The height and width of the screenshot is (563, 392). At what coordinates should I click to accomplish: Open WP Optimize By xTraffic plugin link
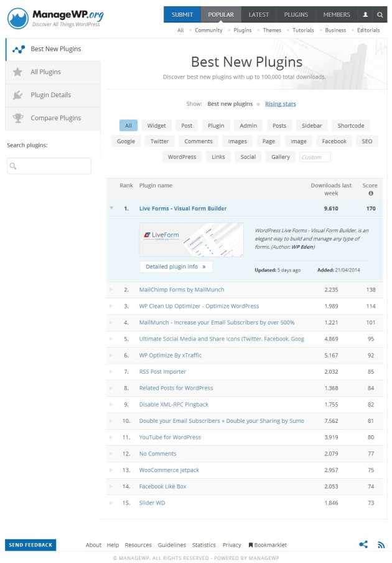(170, 355)
